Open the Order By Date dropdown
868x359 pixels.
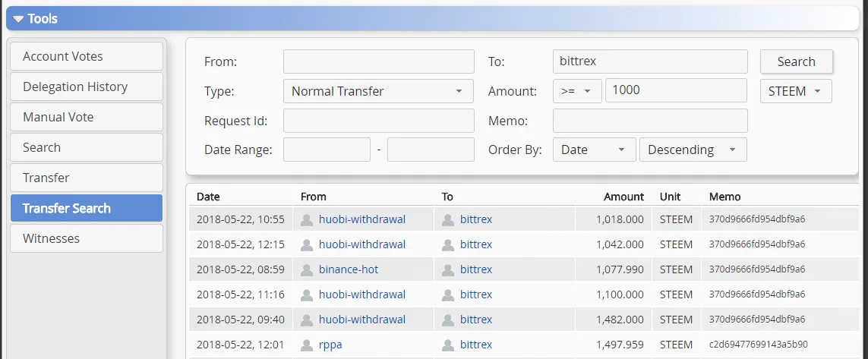tap(594, 150)
